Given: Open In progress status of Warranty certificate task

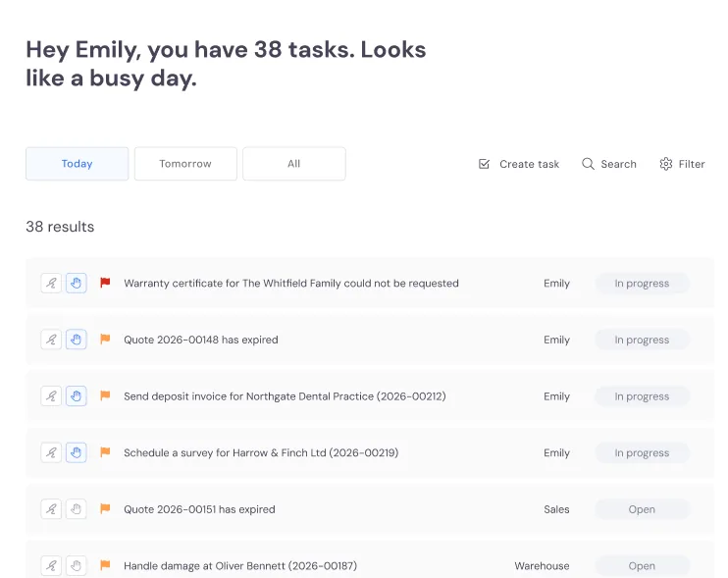Looking at the screenshot, I should click(642, 284).
